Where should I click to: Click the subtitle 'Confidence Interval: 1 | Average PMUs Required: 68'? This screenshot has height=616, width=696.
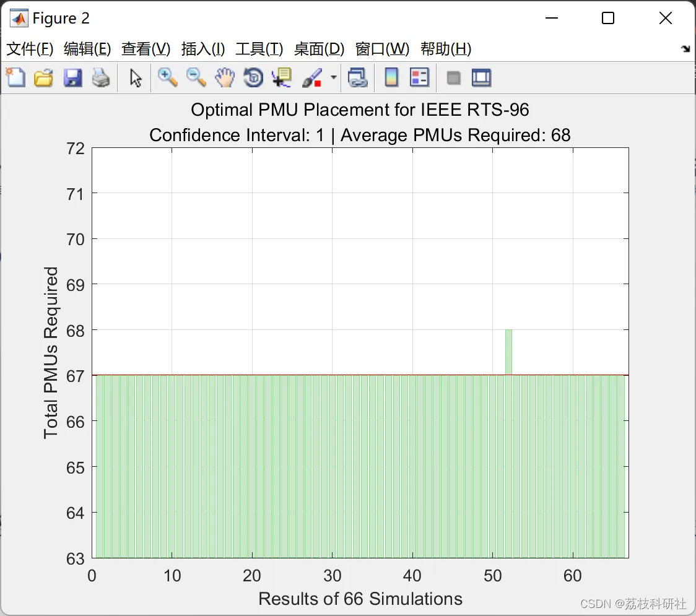(x=360, y=135)
